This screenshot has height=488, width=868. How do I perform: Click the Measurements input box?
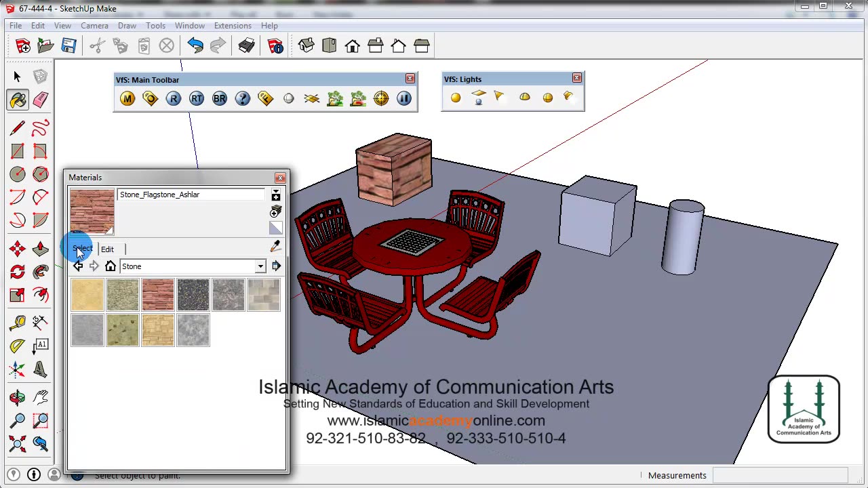click(x=780, y=476)
